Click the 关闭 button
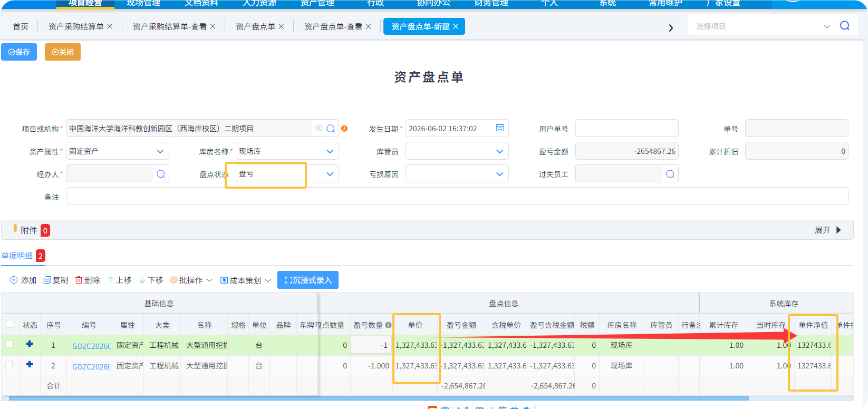This screenshot has height=409, width=868. pyautogui.click(x=63, y=52)
